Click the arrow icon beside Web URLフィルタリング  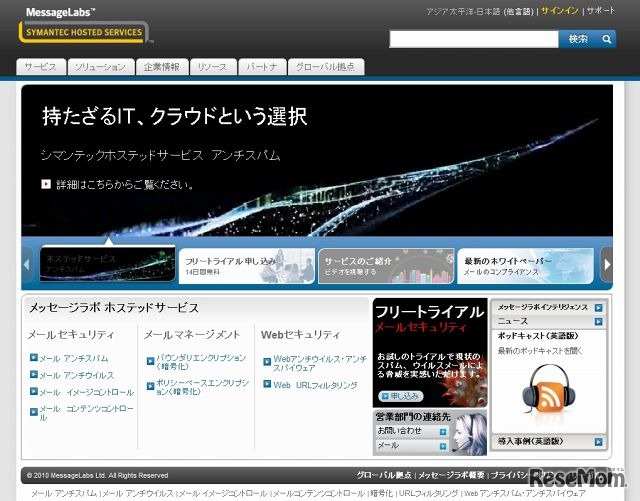coord(267,384)
